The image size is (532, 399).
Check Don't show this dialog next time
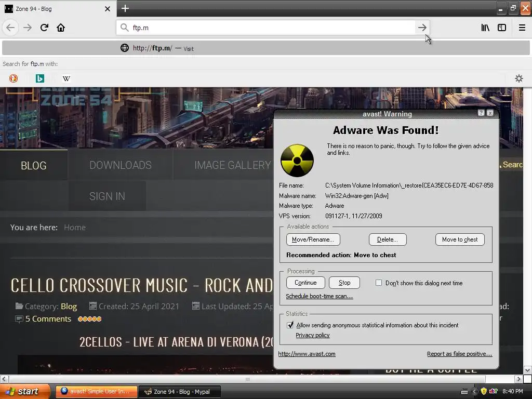(379, 283)
